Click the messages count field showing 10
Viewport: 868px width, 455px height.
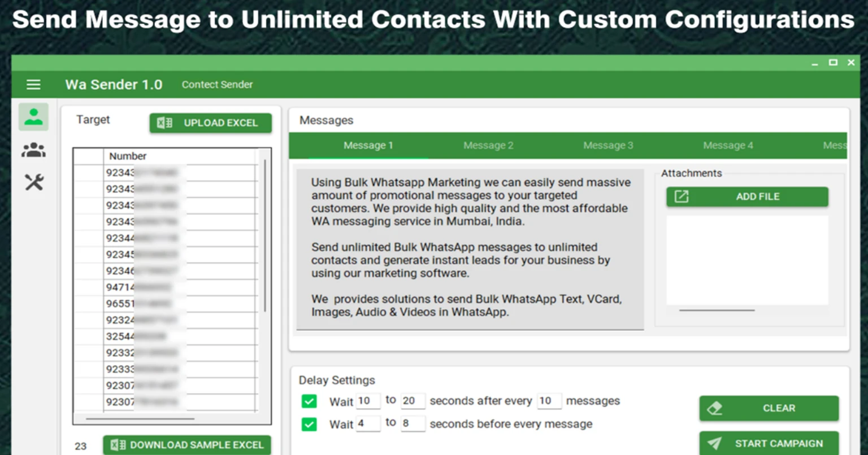(549, 401)
